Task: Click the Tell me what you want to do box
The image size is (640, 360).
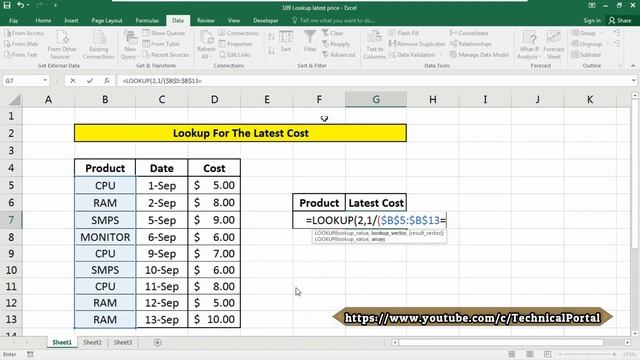Action: point(334,20)
